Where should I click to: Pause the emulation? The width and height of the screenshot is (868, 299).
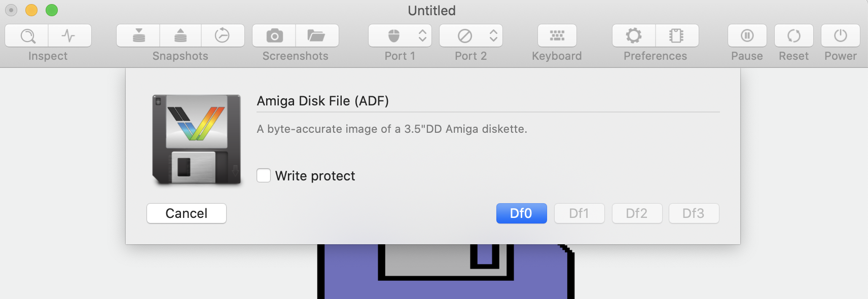(x=746, y=35)
